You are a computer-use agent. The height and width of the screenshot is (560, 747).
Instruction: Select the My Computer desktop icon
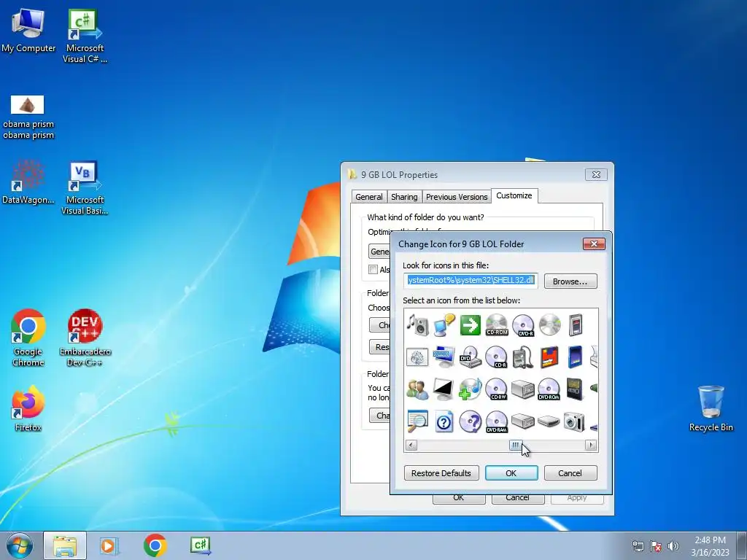28,29
